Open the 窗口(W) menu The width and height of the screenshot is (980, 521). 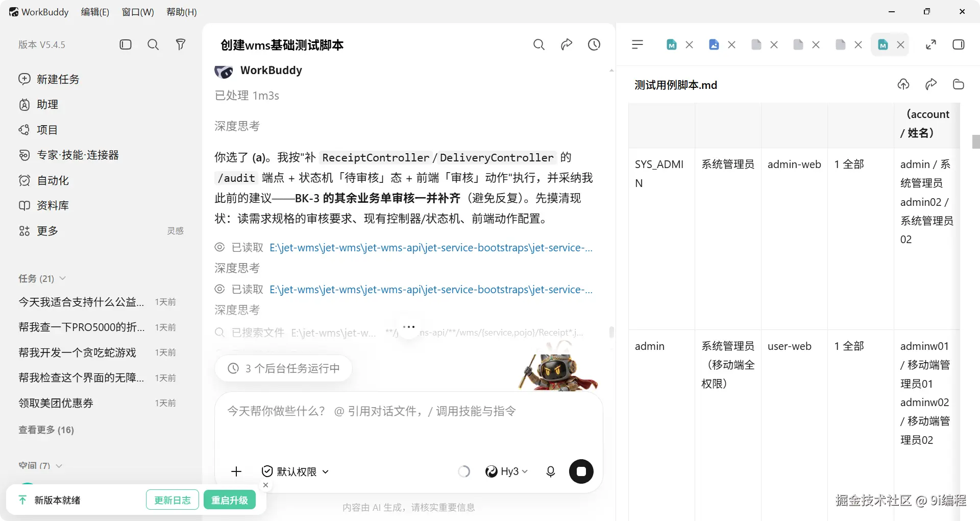138,12
